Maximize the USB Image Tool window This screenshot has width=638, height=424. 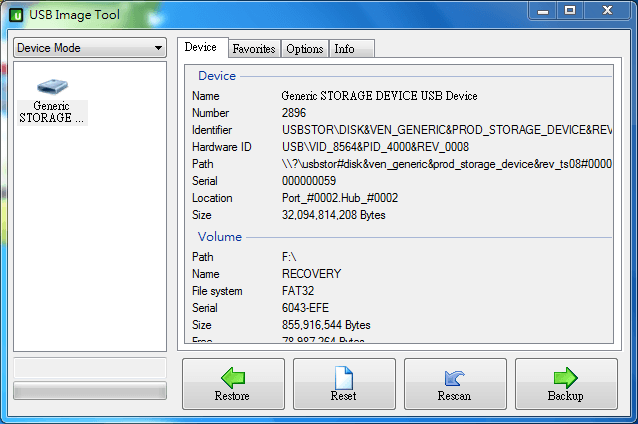570,11
